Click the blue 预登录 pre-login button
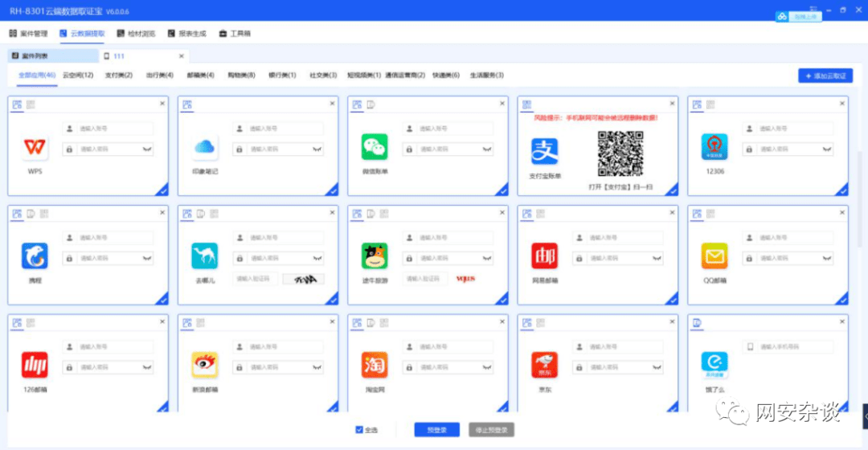Viewport: 868px width, 450px height. pyautogui.click(x=436, y=430)
